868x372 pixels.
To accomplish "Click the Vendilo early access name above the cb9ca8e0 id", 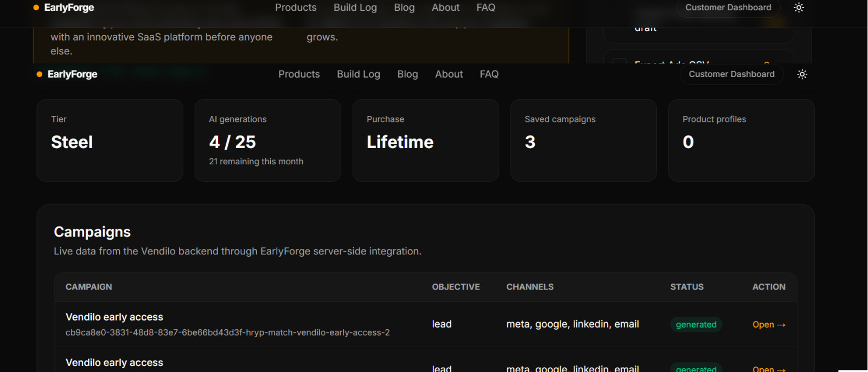I will pyautogui.click(x=114, y=317).
